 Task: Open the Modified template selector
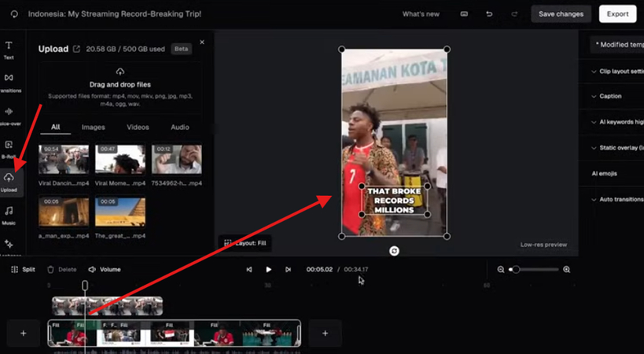pos(617,45)
